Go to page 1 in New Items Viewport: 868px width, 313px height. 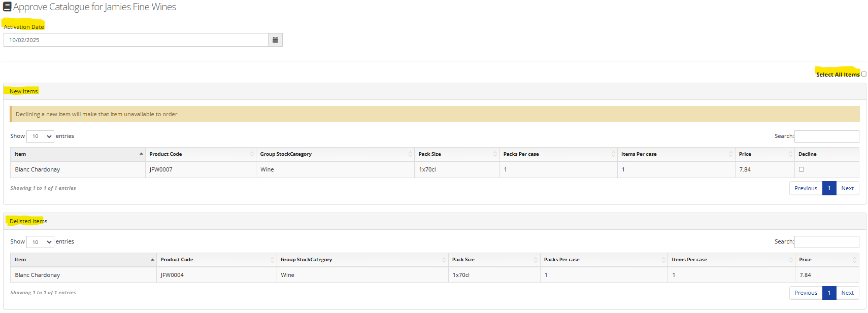tap(829, 188)
